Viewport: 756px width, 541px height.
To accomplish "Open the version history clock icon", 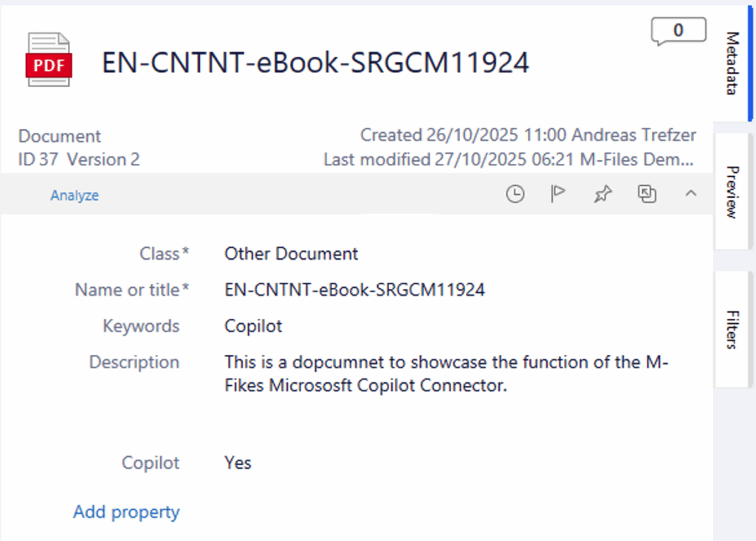I will click(515, 194).
